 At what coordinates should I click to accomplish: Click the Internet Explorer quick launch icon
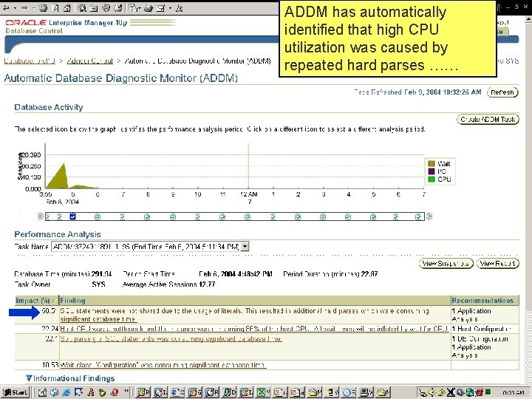[x=66, y=392]
